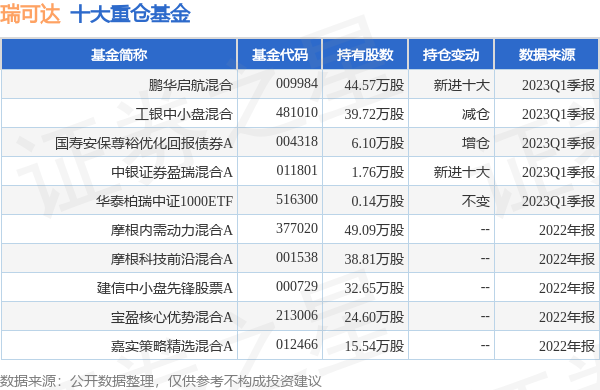This screenshot has height=390, width=600.
Task: Click the 十大重仓基金 title text
Action: coord(130,15)
